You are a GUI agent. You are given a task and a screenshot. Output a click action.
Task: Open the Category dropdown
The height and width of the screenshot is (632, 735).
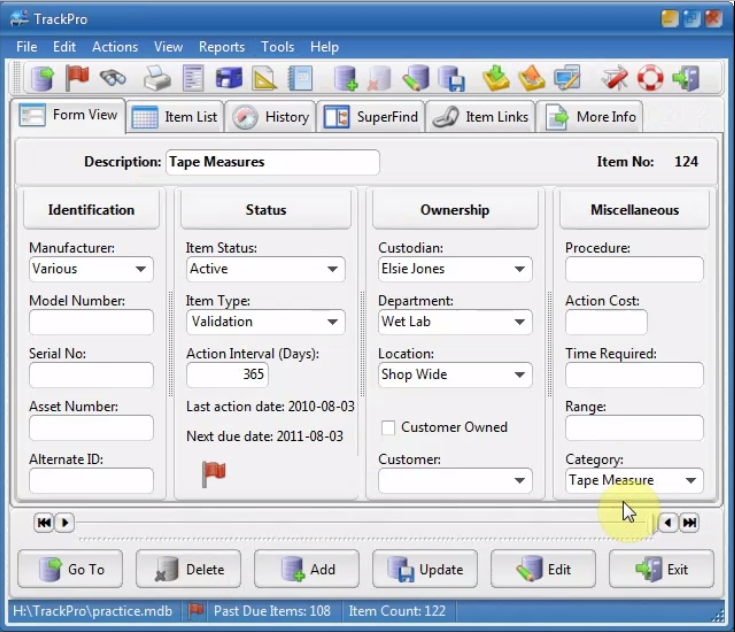pyautogui.click(x=690, y=481)
